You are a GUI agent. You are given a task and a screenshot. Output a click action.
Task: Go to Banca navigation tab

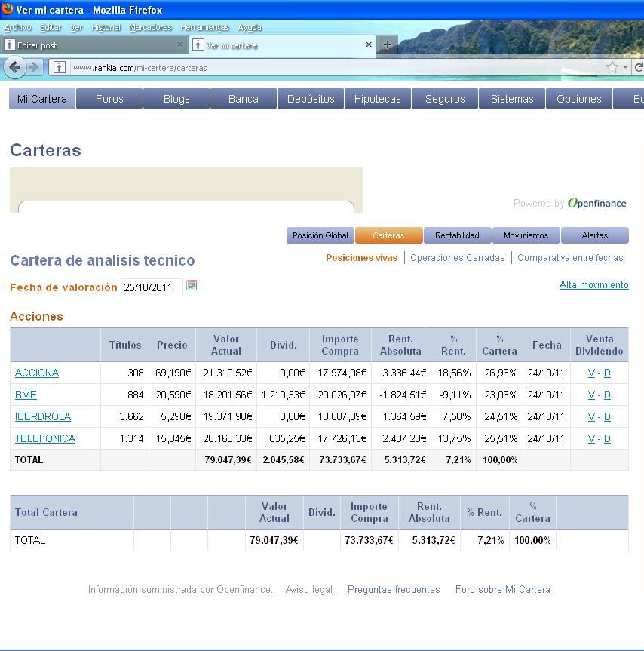click(244, 99)
